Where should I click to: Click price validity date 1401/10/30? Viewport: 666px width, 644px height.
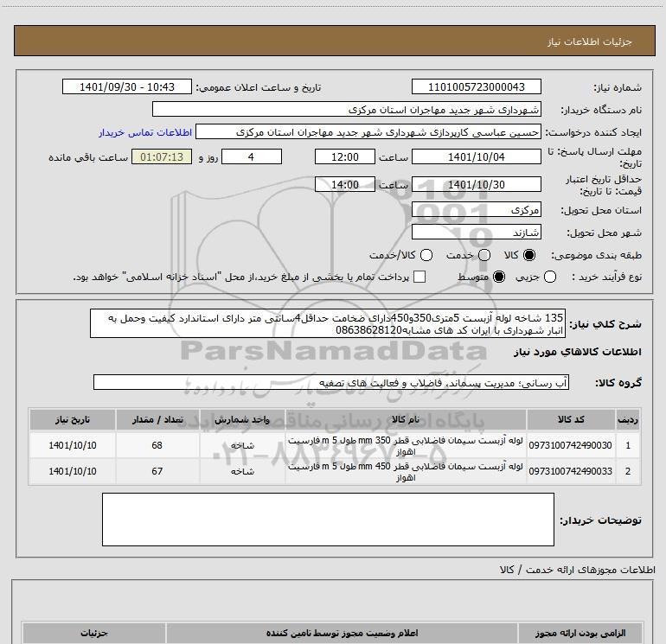[476, 184]
